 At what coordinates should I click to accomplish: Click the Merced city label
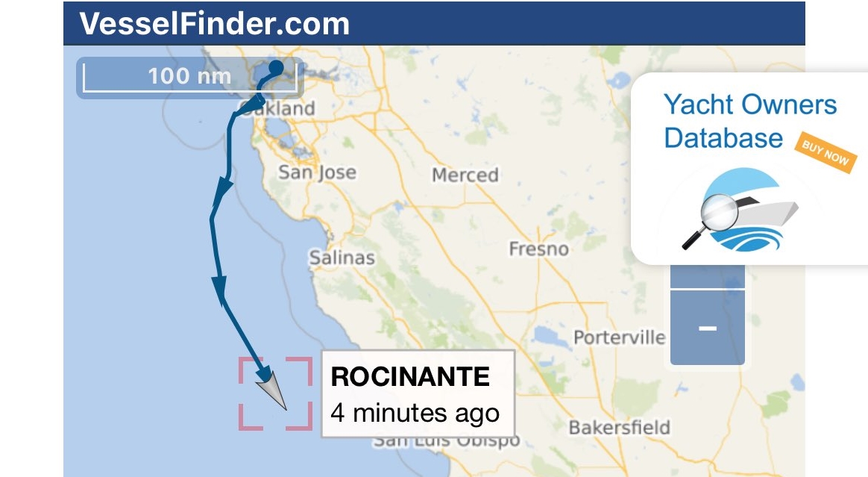(465, 175)
